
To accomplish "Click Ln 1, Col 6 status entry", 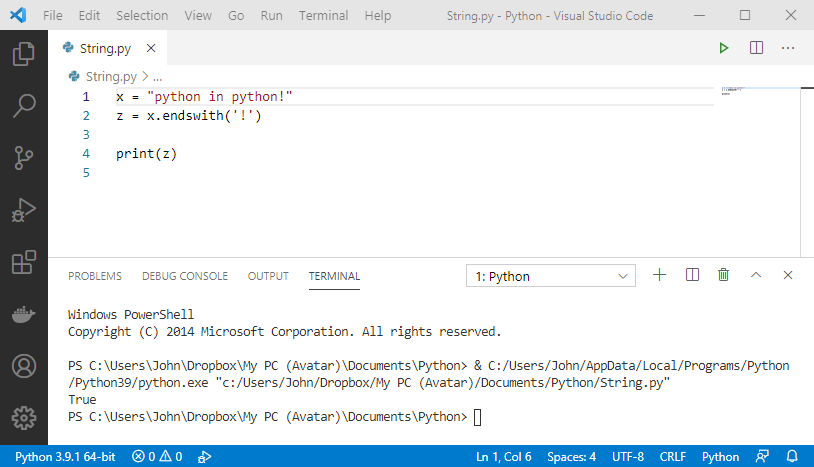I will pos(504,457).
